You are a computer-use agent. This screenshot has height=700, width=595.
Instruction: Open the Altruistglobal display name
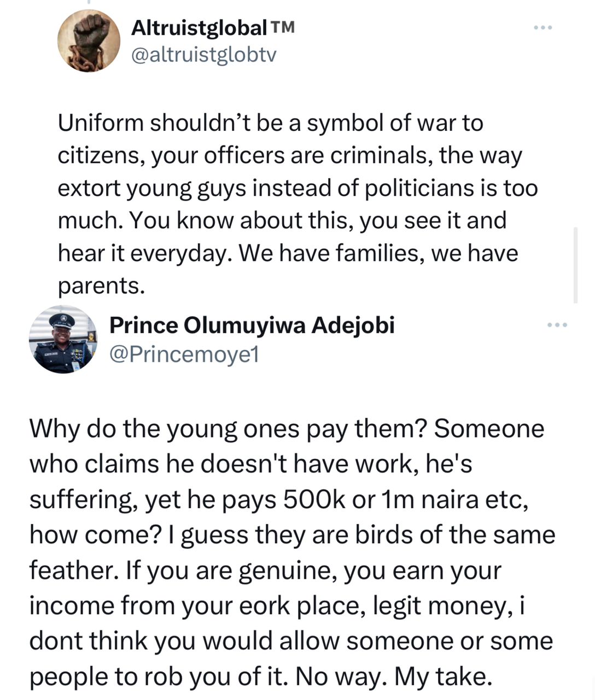coord(199,27)
